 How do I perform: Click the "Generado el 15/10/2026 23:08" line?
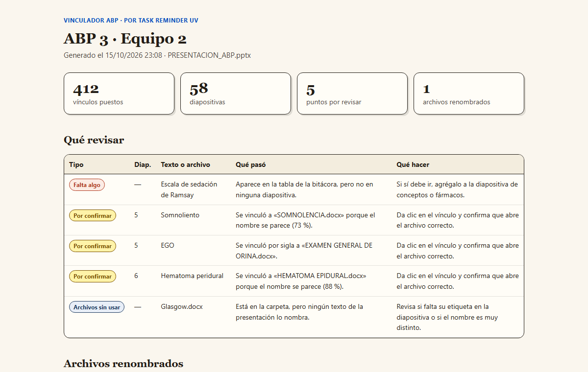[113, 55]
